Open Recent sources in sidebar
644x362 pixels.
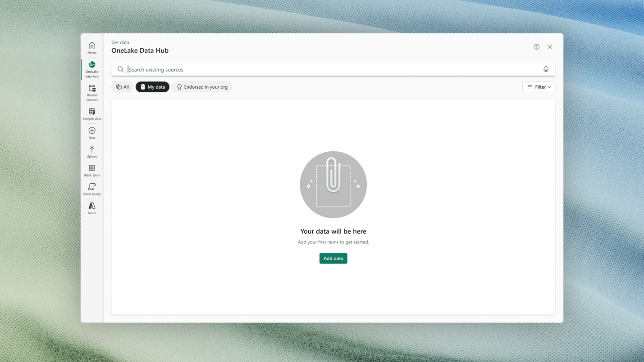(x=92, y=93)
